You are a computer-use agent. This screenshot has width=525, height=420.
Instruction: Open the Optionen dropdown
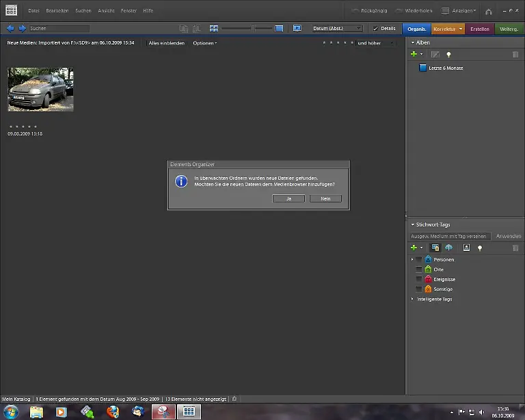(x=204, y=43)
